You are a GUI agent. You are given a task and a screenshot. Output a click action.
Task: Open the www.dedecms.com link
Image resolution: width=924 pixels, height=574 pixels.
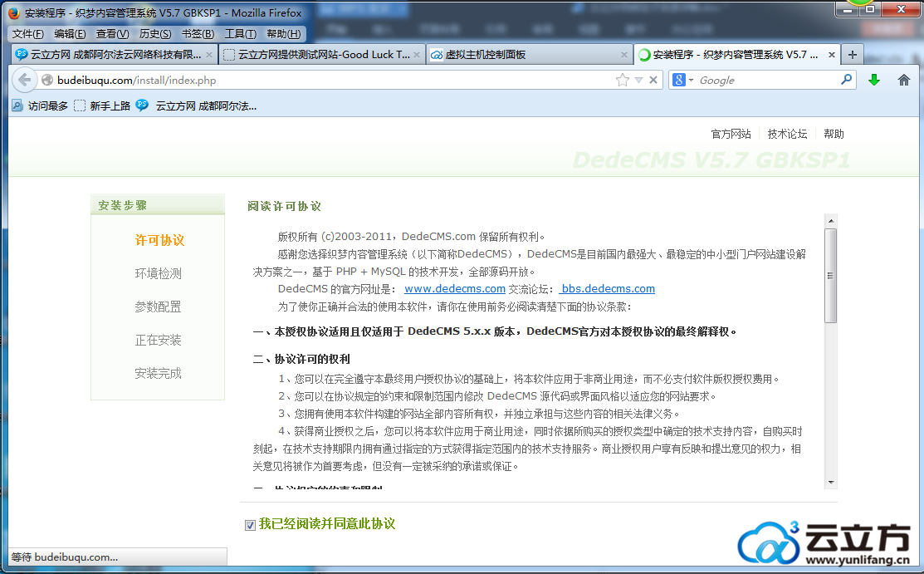click(x=455, y=289)
